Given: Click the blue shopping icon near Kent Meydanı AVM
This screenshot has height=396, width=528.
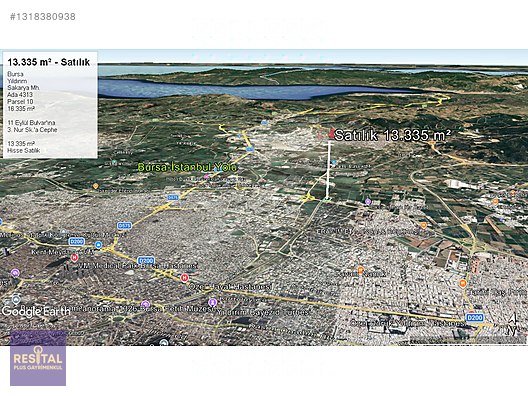Looking at the screenshot, I should pyautogui.click(x=98, y=245).
